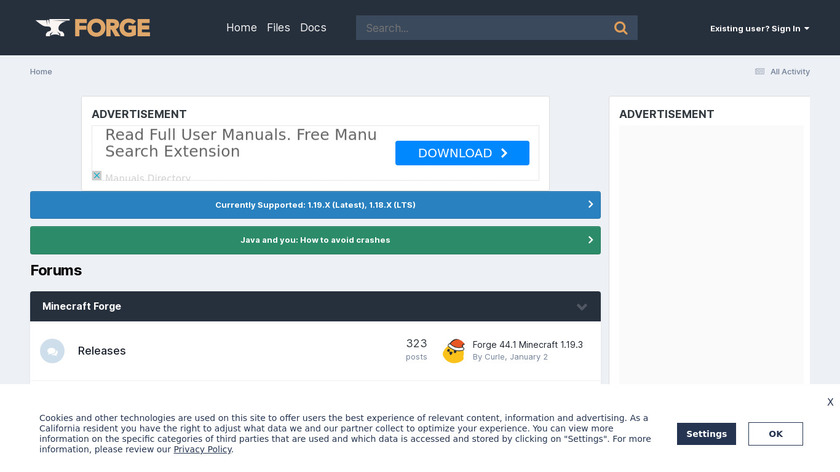
Task: Accept cookies with OK button
Action: pyautogui.click(x=775, y=434)
